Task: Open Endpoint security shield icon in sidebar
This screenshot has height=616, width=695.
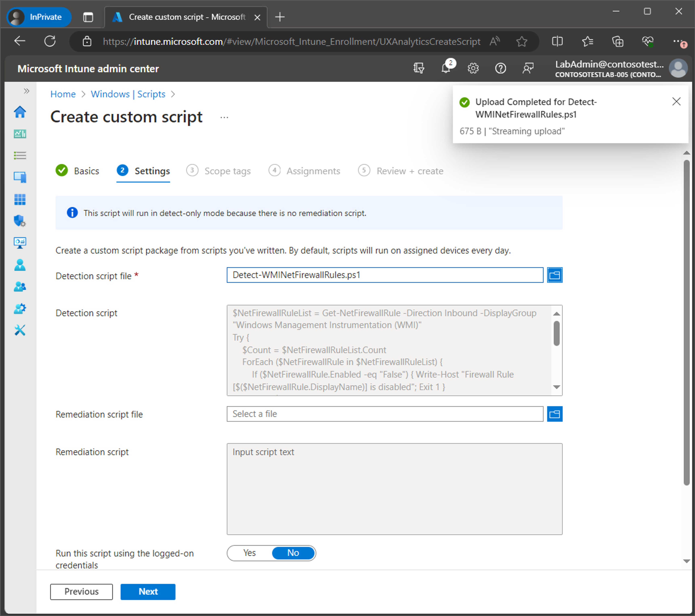Action: [x=20, y=221]
